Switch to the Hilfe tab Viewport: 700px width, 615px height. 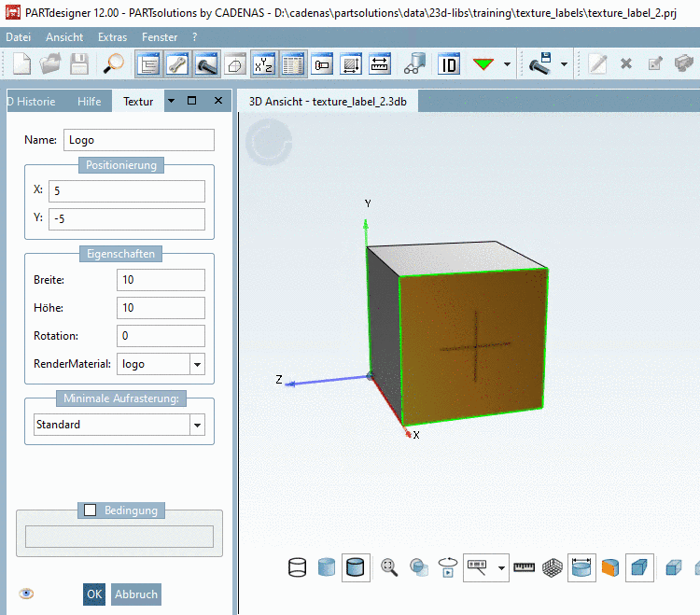[x=90, y=101]
